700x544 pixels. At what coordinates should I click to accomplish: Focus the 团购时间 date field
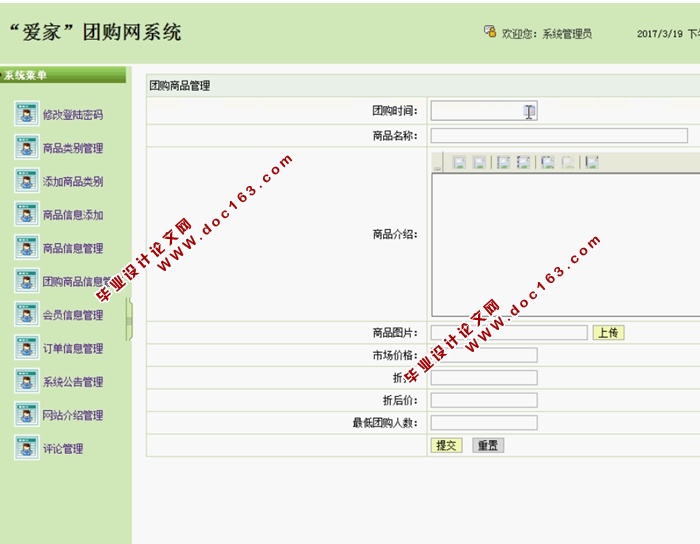click(484, 111)
